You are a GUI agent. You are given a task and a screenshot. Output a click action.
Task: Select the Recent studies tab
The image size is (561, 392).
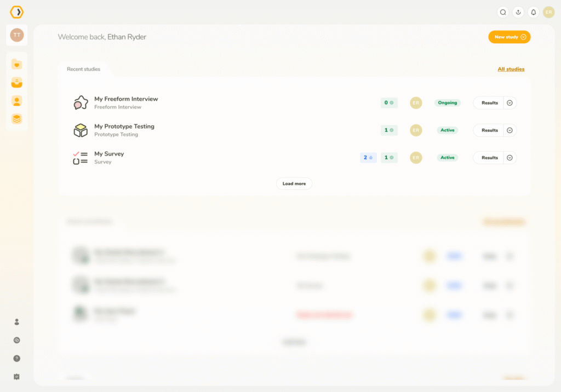tap(84, 70)
